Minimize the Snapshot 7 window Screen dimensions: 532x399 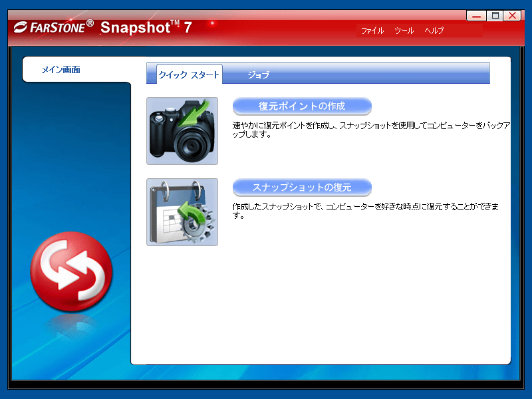(x=476, y=15)
